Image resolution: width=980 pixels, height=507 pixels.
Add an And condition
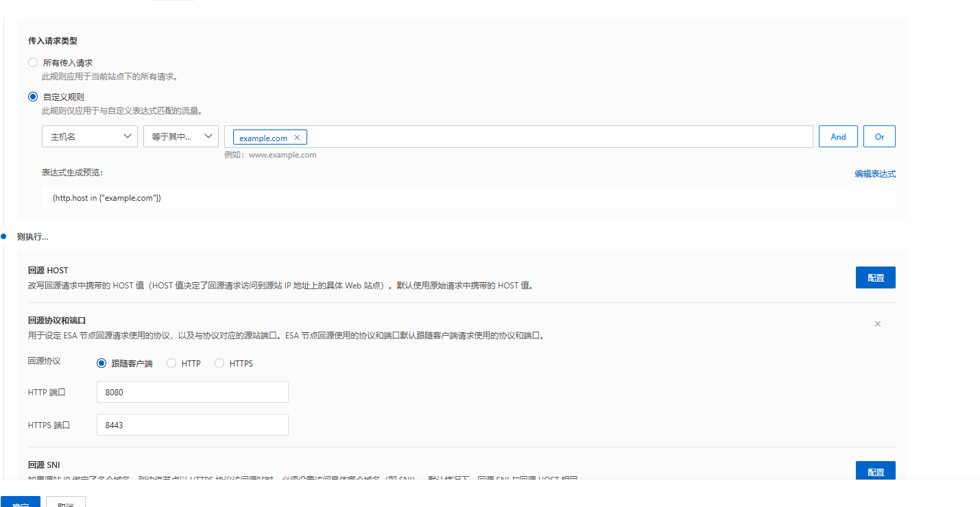838,136
